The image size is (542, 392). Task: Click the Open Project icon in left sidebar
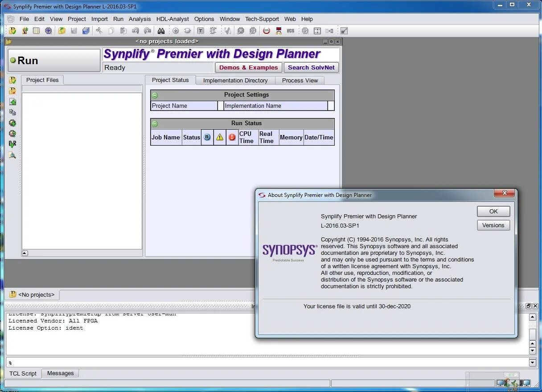pos(12,80)
